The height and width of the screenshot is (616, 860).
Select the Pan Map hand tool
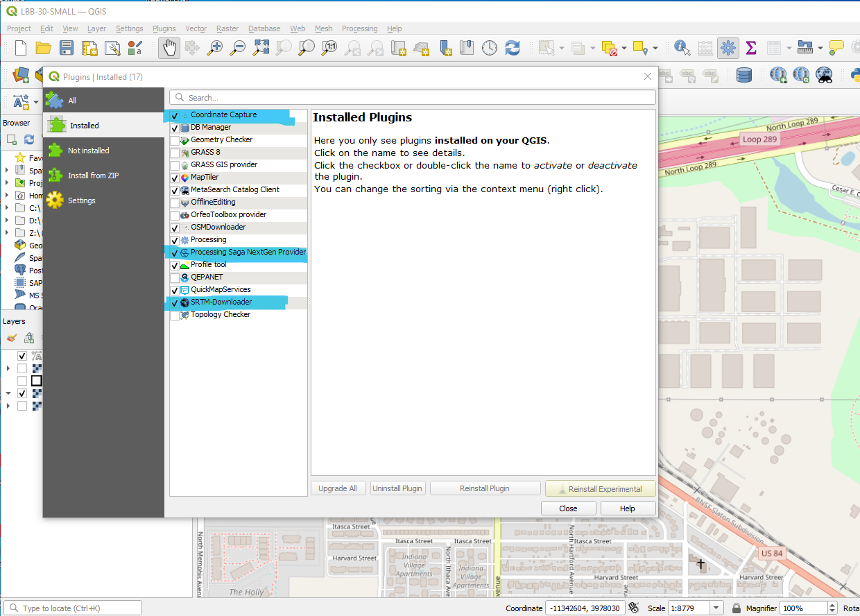point(169,48)
